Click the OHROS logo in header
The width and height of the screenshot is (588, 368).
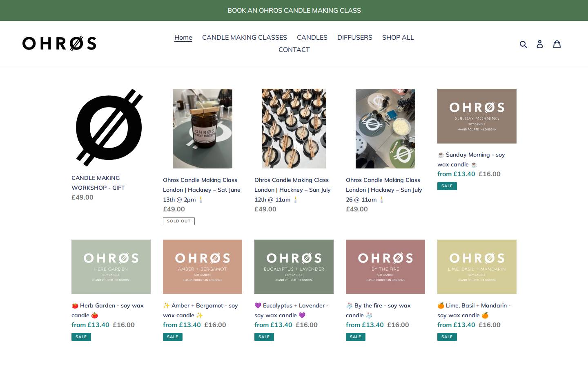pos(59,43)
